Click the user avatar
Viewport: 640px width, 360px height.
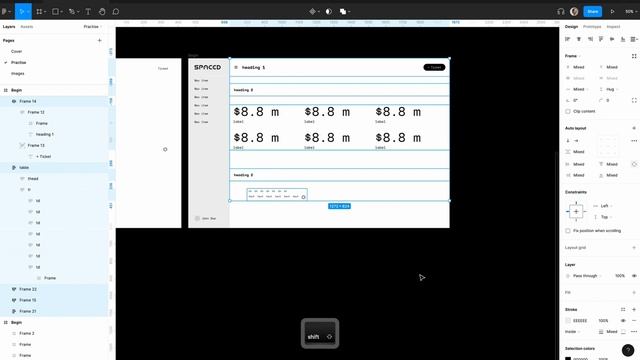pyautogui.click(x=574, y=11)
